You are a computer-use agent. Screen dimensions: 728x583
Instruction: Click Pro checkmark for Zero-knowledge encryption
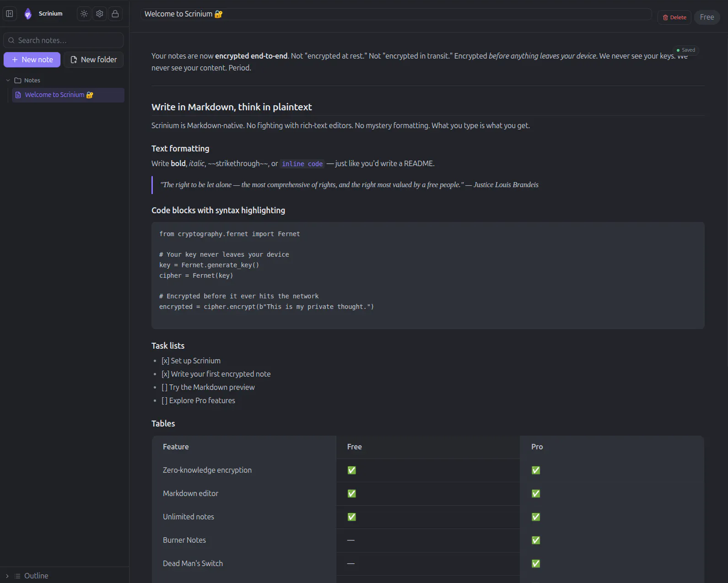tap(536, 470)
